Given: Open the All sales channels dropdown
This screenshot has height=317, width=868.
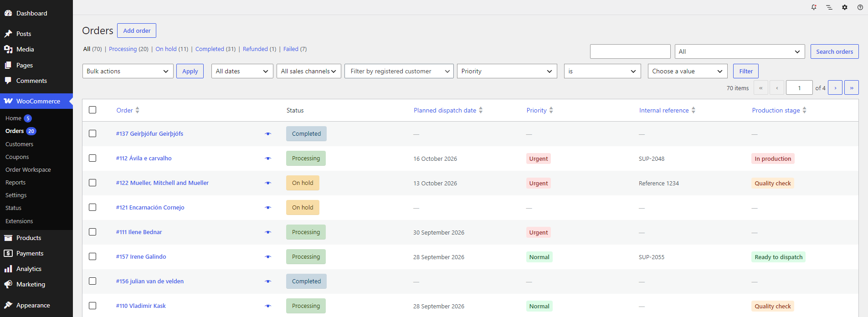Looking at the screenshot, I should 309,71.
